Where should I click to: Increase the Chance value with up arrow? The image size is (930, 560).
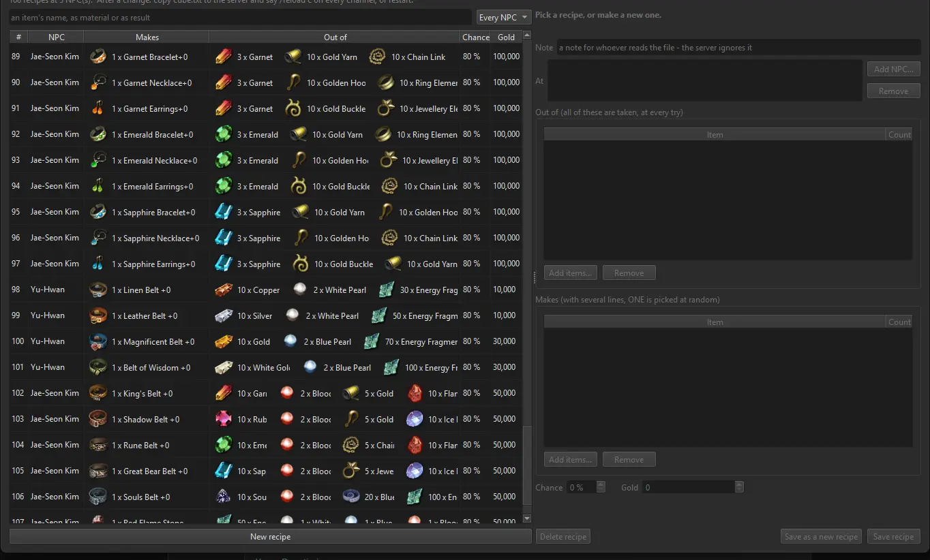pyautogui.click(x=601, y=484)
